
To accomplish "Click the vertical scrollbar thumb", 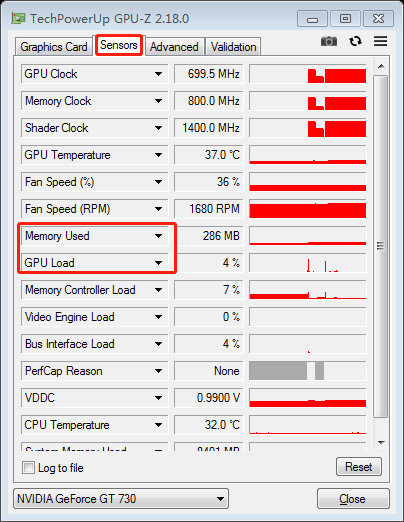I will point(381,246).
